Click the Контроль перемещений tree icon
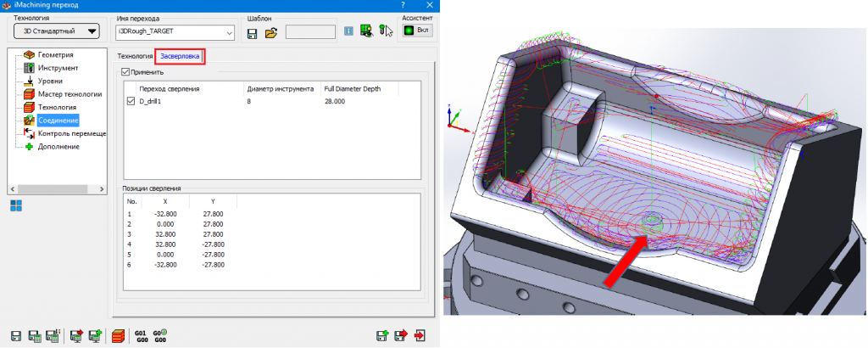 [30, 133]
